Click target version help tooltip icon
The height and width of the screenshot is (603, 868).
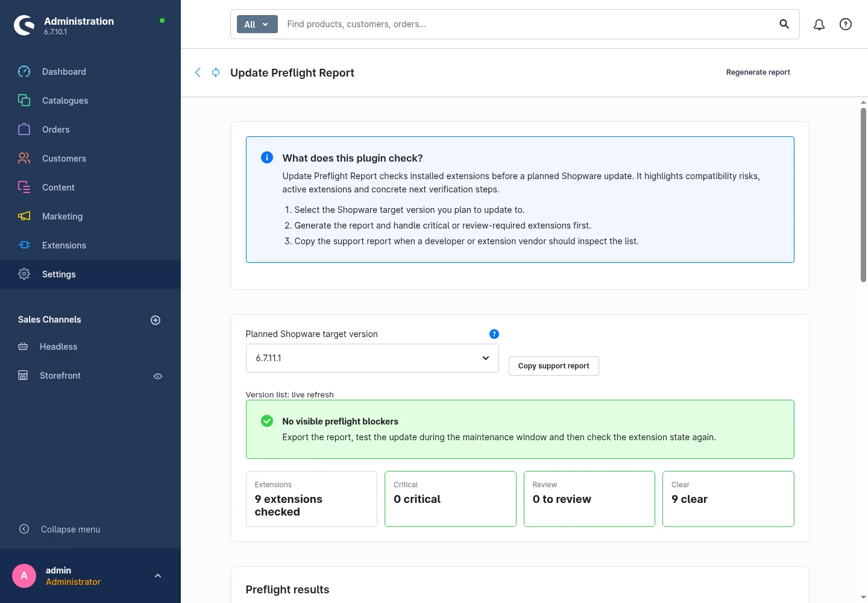coord(494,334)
